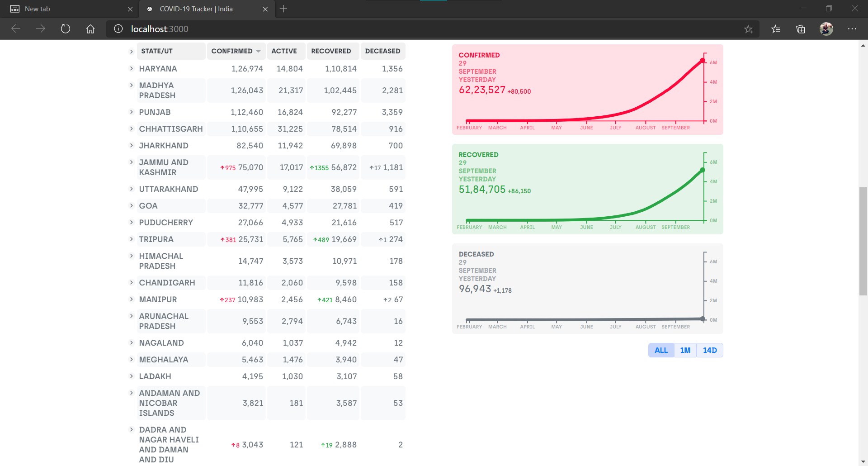The width and height of the screenshot is (868, 466).
Task: Expand the Dadra and Nagar Haveli row
Action: tap(132, 430)
